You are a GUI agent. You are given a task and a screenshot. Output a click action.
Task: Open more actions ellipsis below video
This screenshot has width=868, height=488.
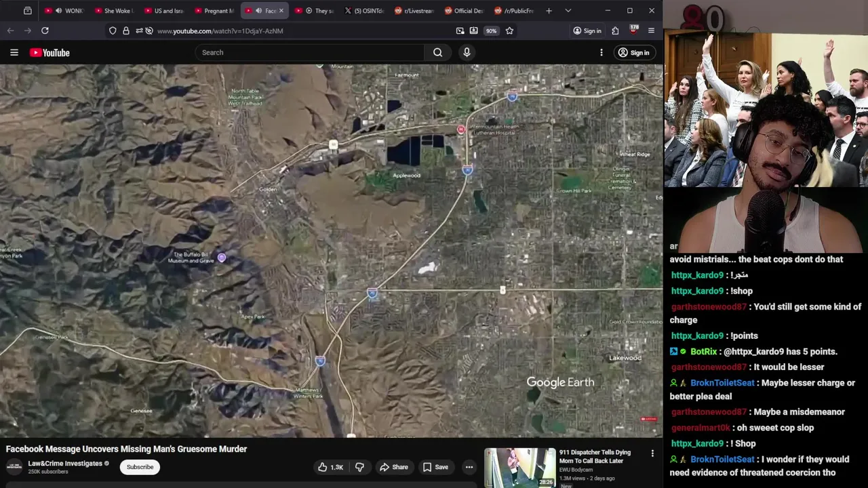pyautogui.click(x=469, y=467)
